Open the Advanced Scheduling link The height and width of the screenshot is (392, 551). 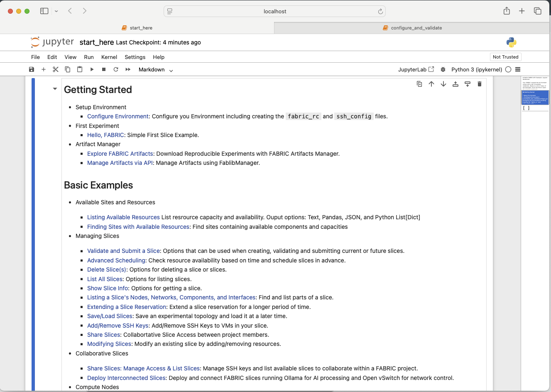tap(116, 260)
